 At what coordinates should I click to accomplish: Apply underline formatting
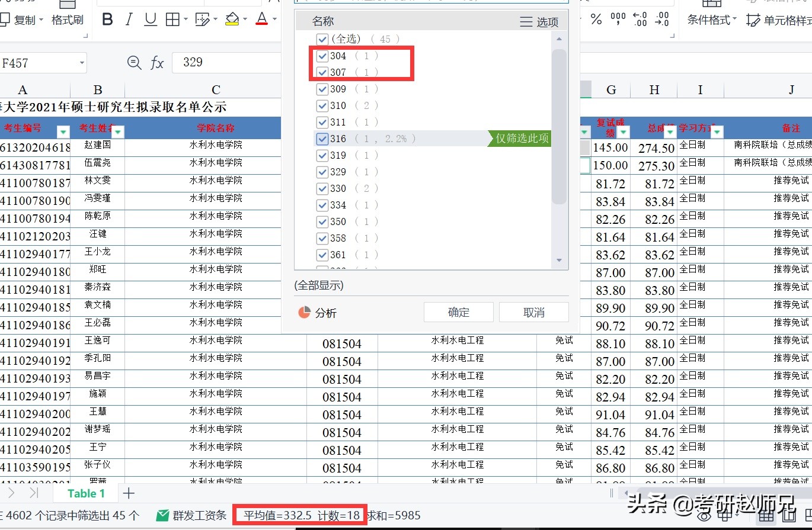coord(150,18)
